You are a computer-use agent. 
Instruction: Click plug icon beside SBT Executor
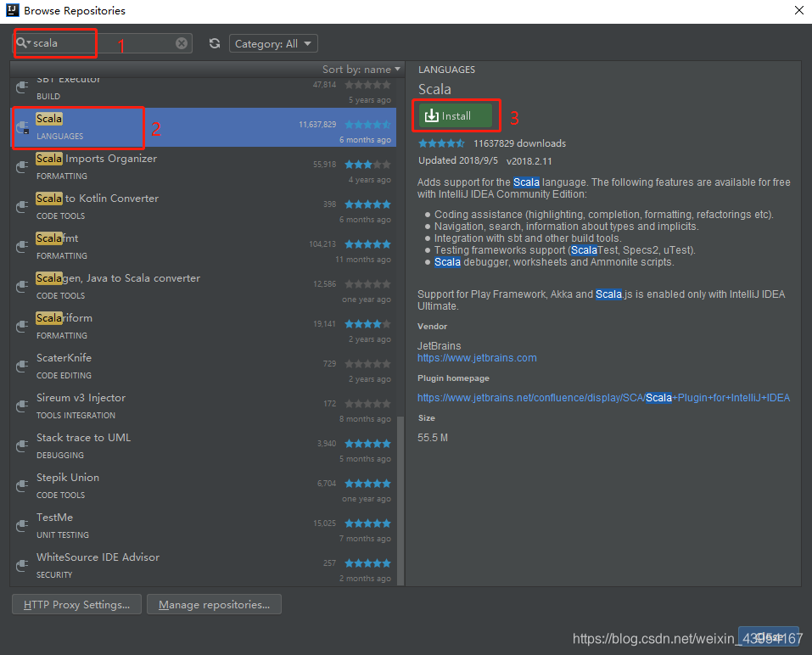[x=22, y=87]
